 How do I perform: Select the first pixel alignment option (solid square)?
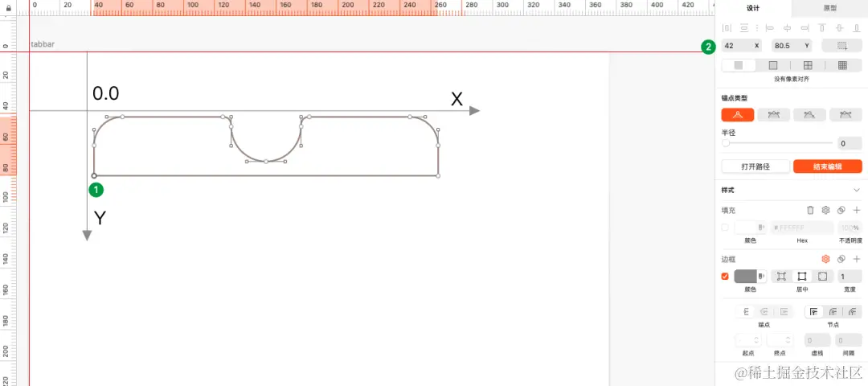pos(739,65)
